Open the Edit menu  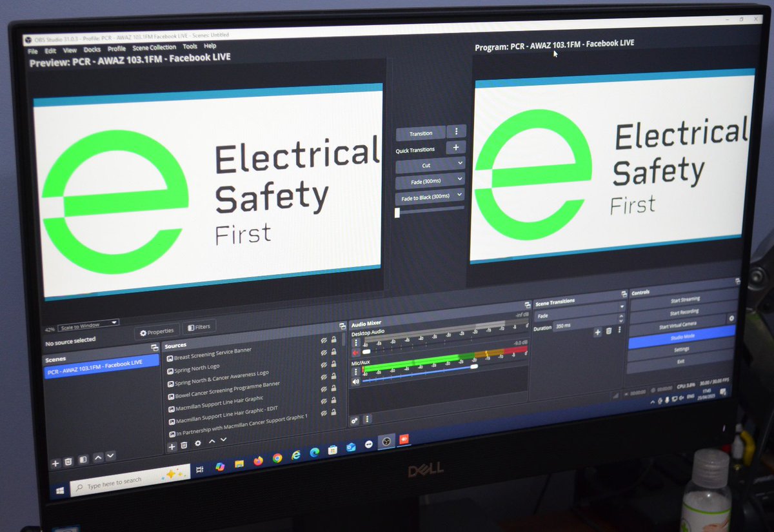click(50, 50)
